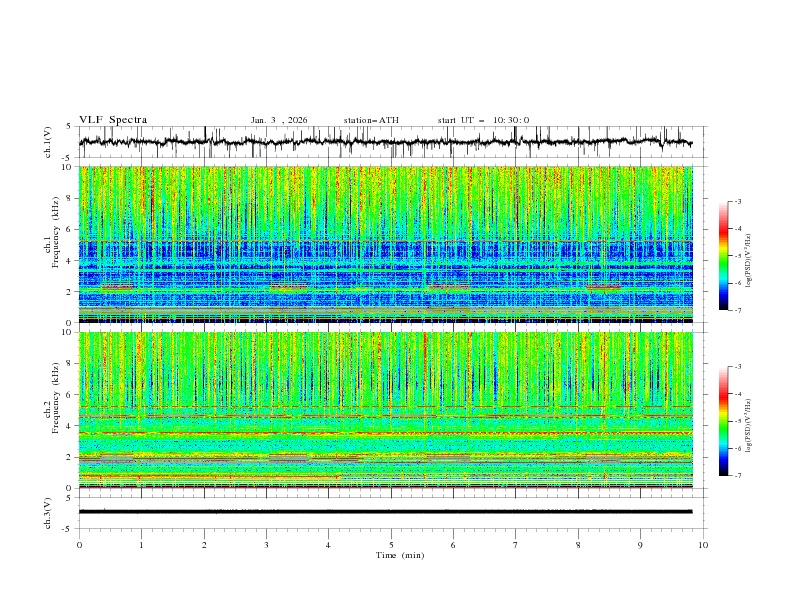Click the "-3" tick on lower colorbar

(737, 367)
